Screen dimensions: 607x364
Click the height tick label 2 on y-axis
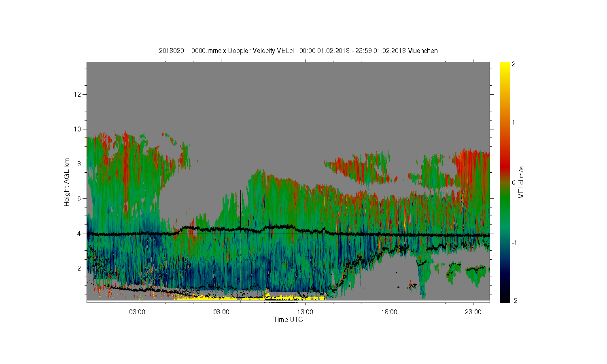80,268
